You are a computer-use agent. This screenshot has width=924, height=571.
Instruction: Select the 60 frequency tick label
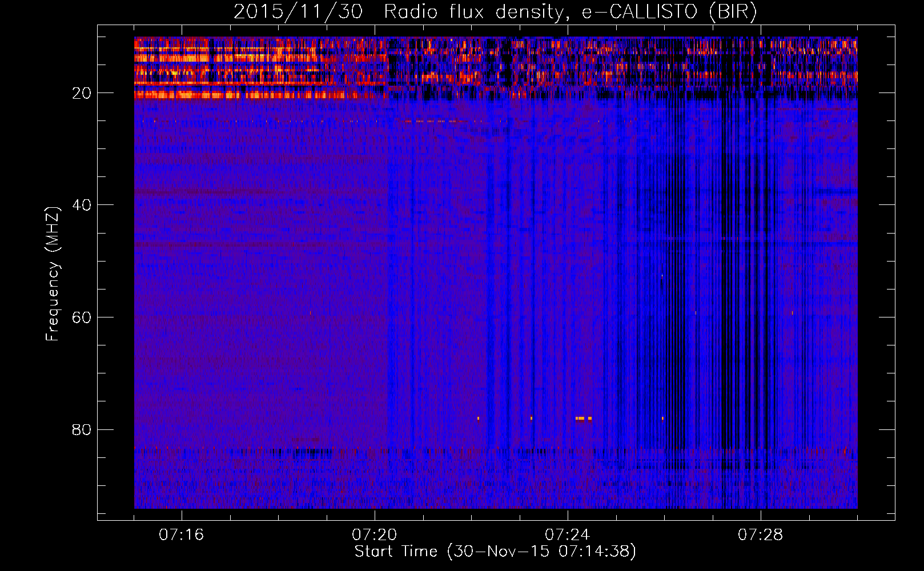tap(82, 317)
